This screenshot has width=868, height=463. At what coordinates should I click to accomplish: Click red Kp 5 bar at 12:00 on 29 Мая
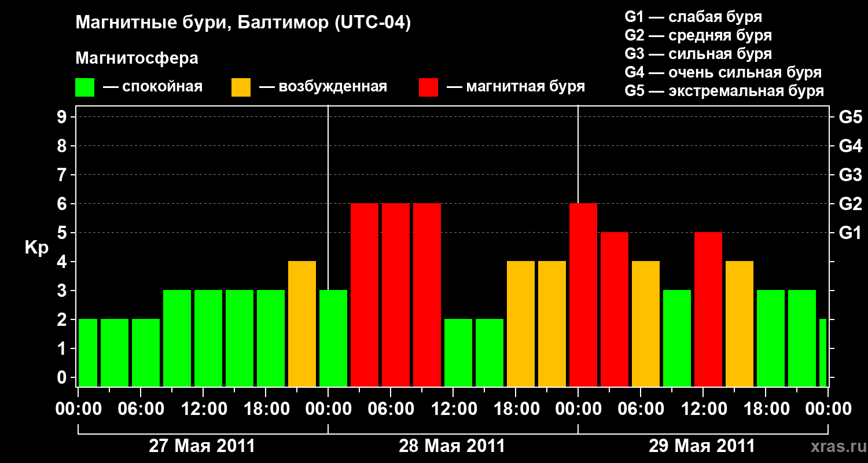point(708,309)
